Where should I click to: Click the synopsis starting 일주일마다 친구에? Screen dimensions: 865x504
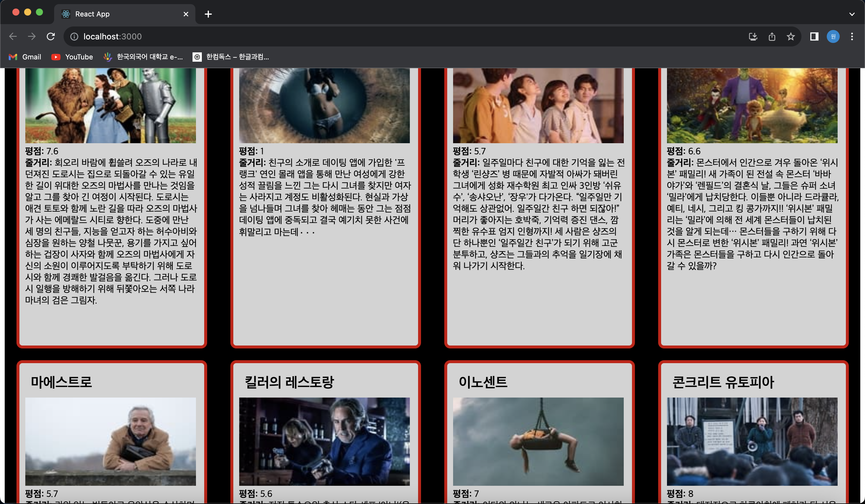click(538, 214)
